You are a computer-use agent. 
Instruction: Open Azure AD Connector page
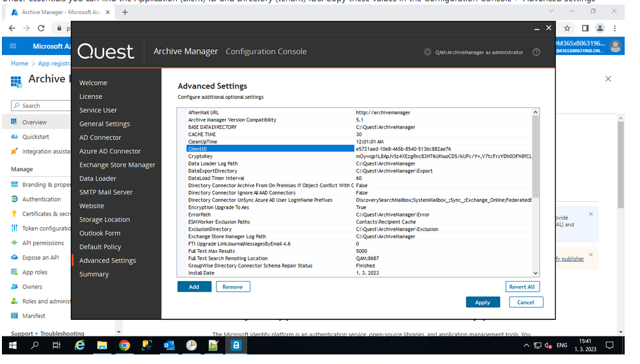coord(110,151)
